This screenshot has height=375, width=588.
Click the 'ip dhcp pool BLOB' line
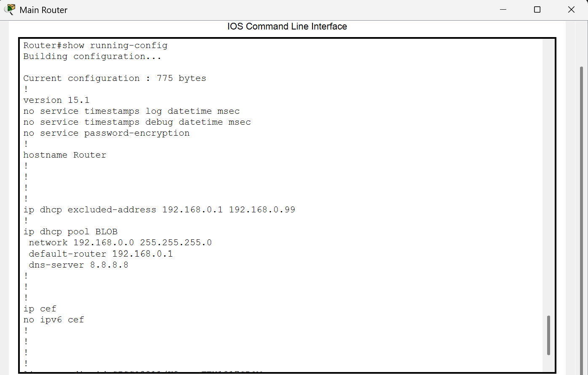[x=70, y=232]
